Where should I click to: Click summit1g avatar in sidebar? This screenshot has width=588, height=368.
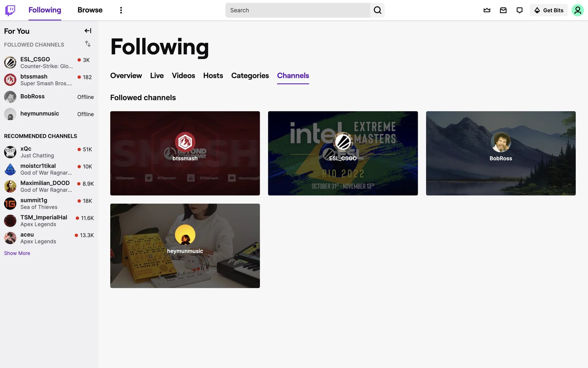pos(10,204)
